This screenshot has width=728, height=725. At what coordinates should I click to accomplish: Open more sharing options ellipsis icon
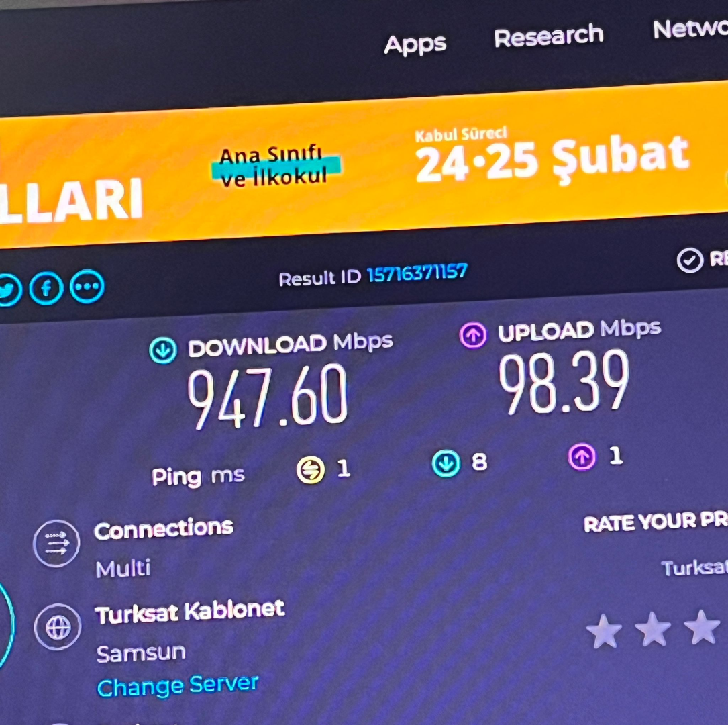coord(87,286)
